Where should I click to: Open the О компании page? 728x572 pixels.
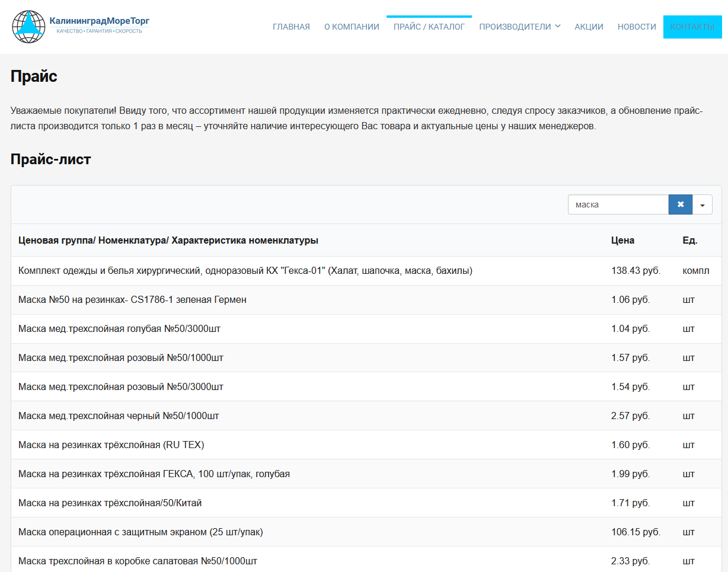click(x=352, y=27)
